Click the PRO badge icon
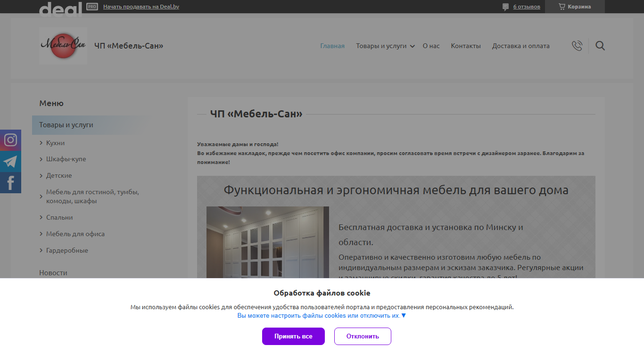Image resolution: width=644 pixels, height=362 pixels. click(92, 7)
